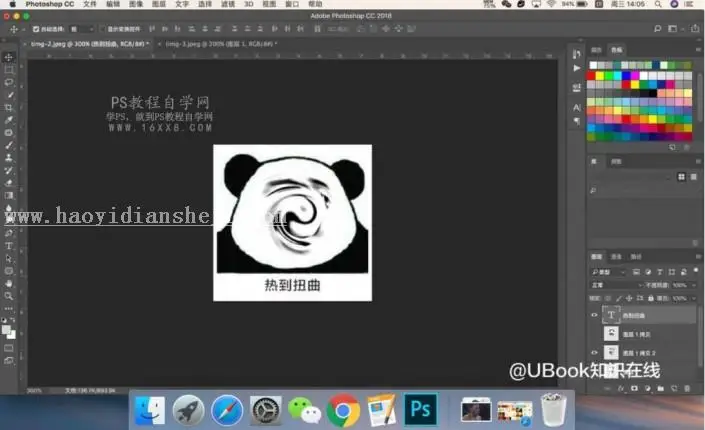
Task: Open the 3D menu
Action: click(x=249, y=4)
